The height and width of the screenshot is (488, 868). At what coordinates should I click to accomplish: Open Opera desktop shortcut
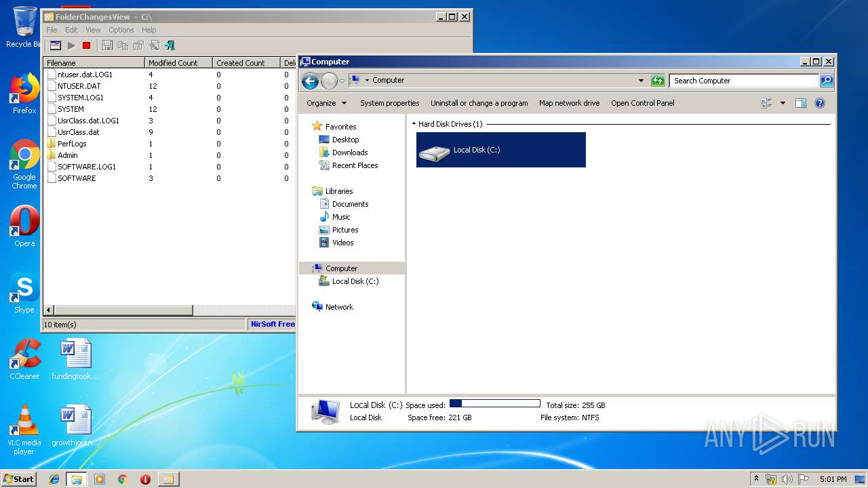[24, 226]
